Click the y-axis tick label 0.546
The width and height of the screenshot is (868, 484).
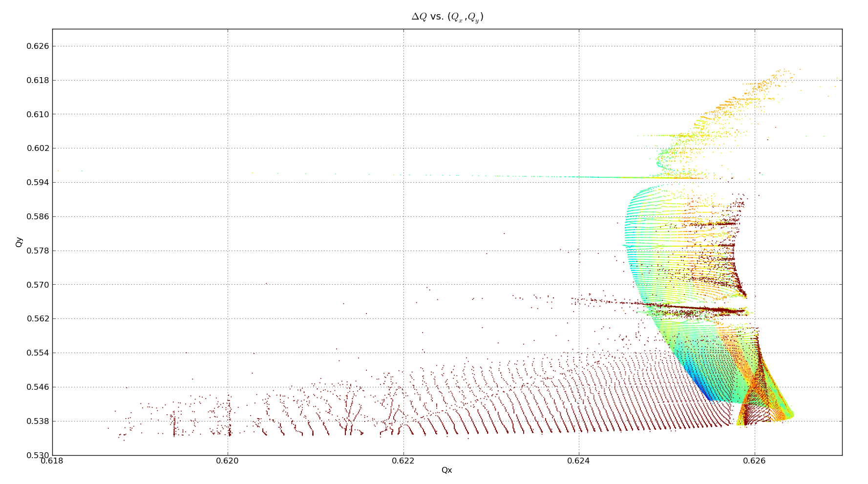coord(38,387)
